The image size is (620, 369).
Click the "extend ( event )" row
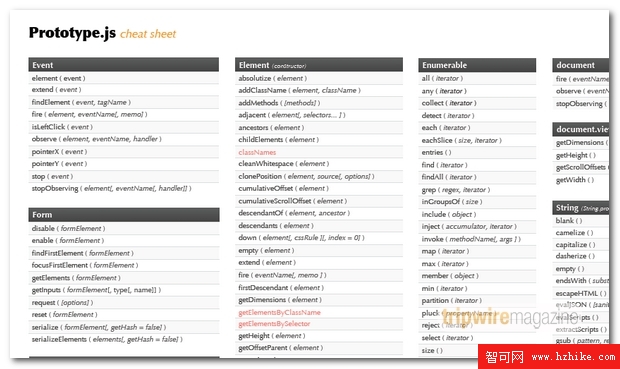[124, 90]
